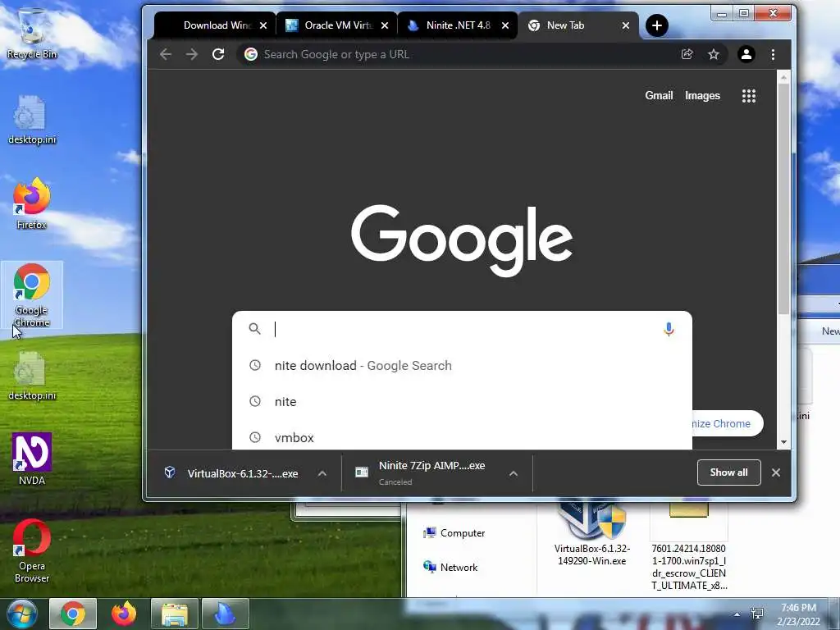This screenshot has height=630, width=840.
Task: Click the search magnifier icon in Google box
Action: 255,328
